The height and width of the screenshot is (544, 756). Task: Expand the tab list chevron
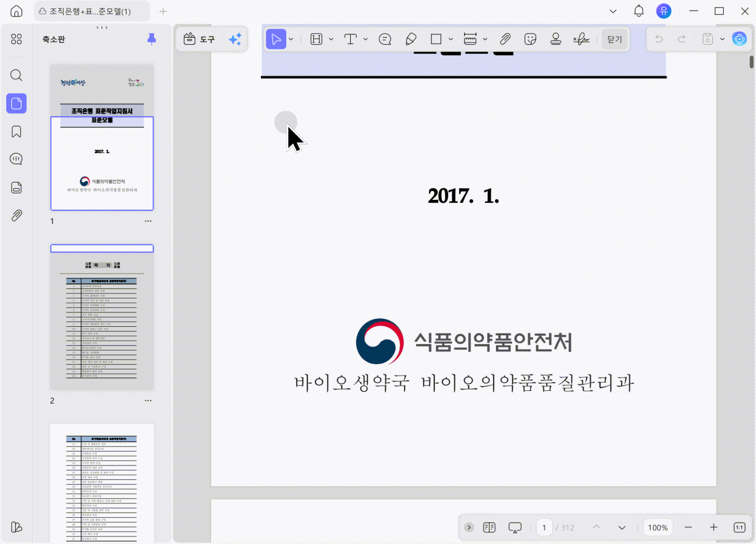point(613,12)
